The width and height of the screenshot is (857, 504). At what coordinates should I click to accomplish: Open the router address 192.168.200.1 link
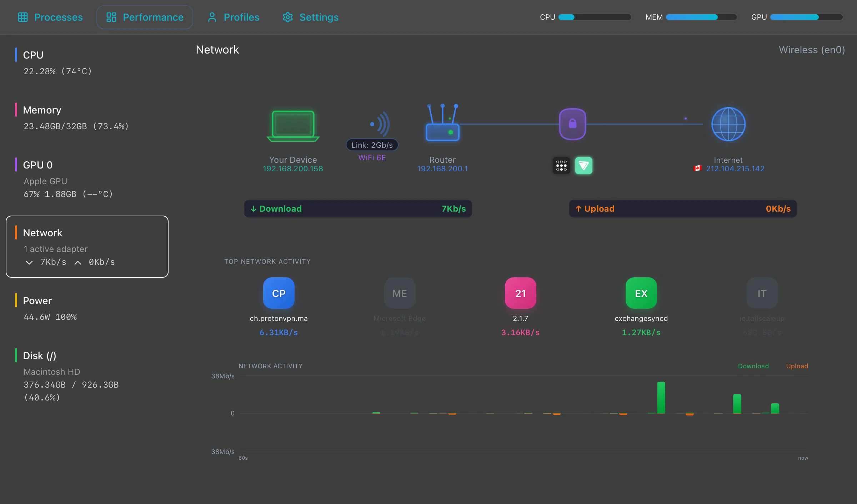(x=442, y=168)
